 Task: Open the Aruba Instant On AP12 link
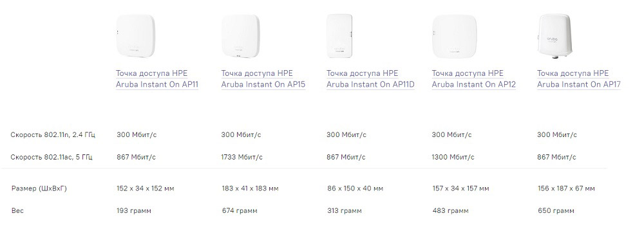pos(473,78)
